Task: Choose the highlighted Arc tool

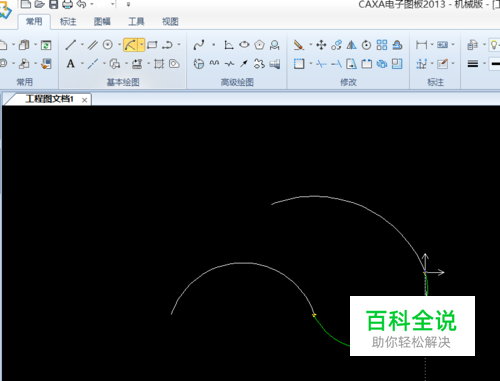Action: (x=130, y=45)
